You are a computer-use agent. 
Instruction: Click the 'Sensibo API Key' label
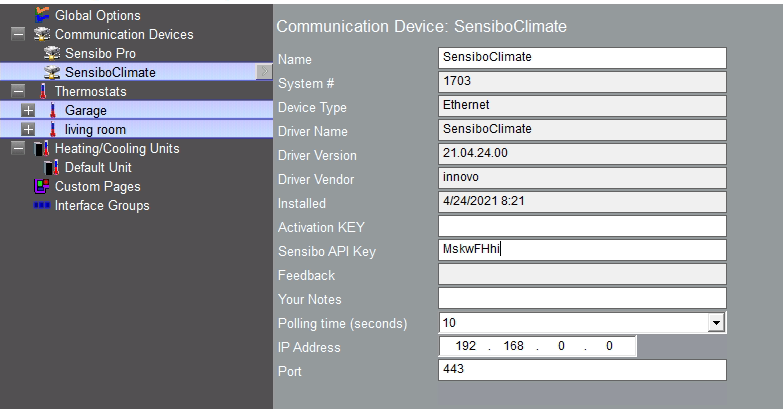click(x=327, y=251)
